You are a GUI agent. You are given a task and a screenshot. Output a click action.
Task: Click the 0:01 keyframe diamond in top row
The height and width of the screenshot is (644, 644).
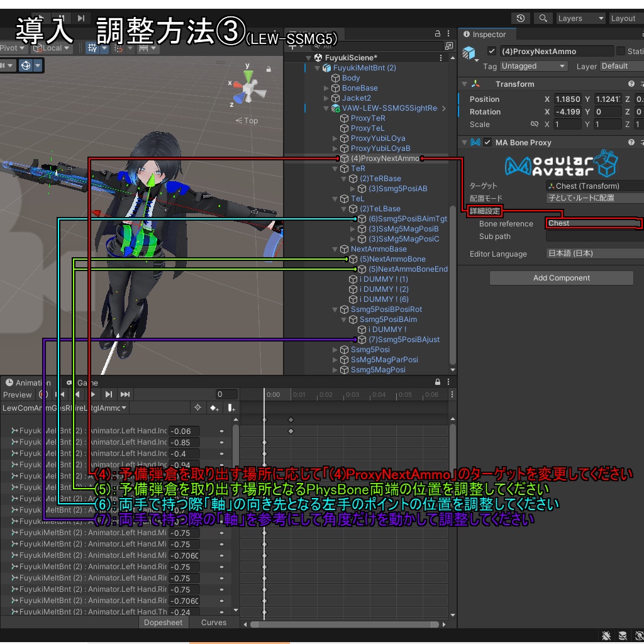click(291, 419)
